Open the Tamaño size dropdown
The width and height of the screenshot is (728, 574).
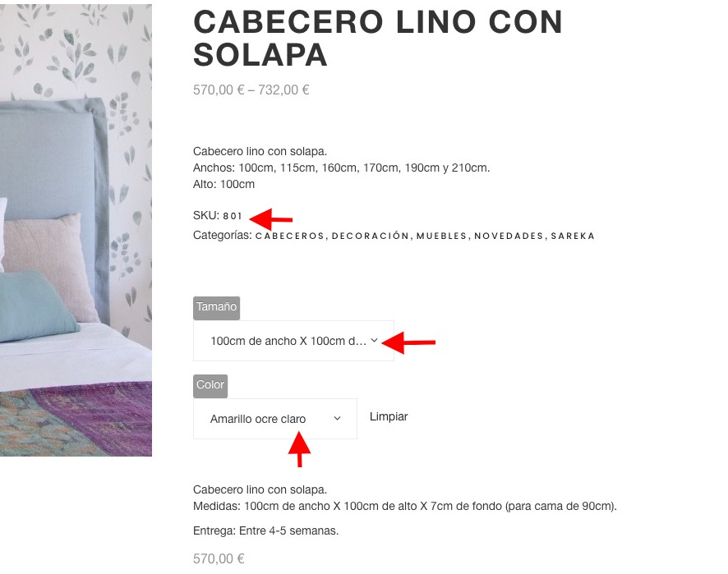pyautogui.click(x=293, y=341)
